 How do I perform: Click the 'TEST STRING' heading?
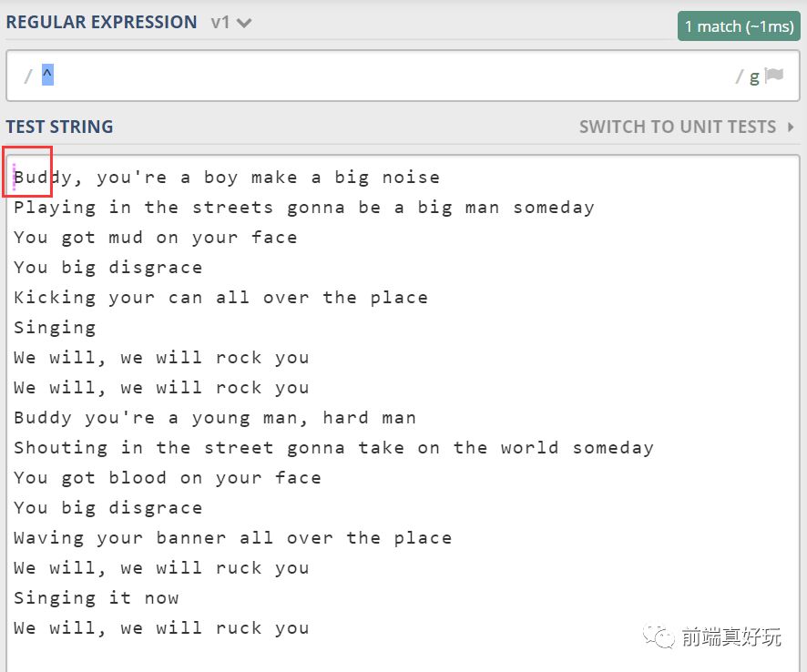pos(60,127)
